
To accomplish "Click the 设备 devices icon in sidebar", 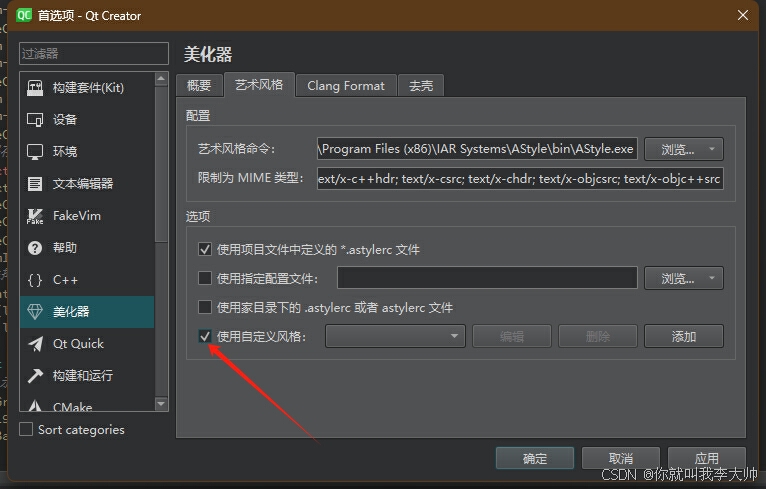I will pyautogui.click(x=35, y=120).
